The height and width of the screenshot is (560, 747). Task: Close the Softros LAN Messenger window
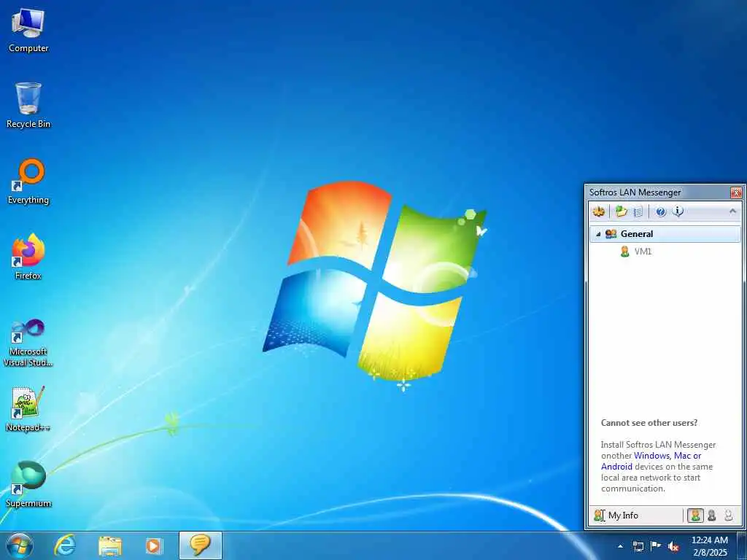[x=736, y=192]
